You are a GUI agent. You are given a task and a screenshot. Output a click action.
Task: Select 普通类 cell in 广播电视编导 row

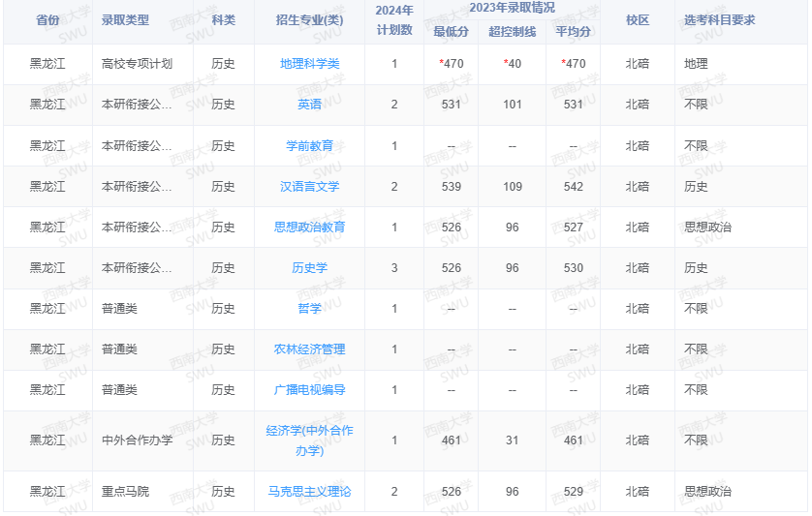point(119,390)
